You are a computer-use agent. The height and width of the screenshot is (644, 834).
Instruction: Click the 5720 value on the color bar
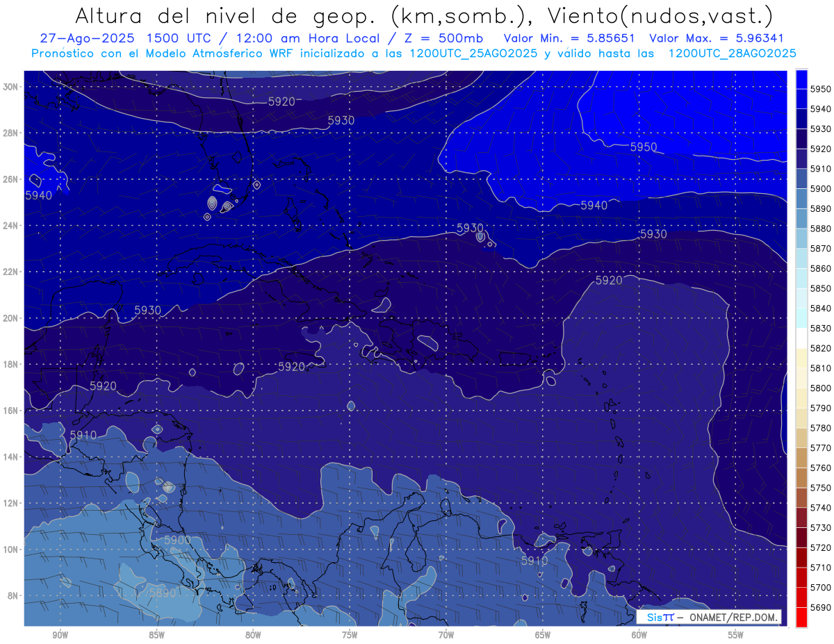pyautogui.click(x=820, y=547)
